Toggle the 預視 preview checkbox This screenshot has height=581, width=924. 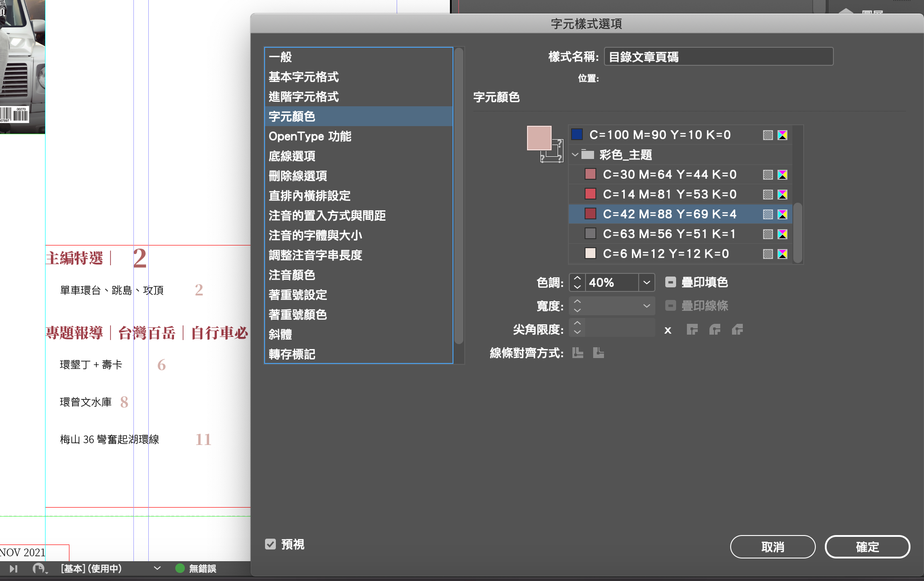(270, 544)
